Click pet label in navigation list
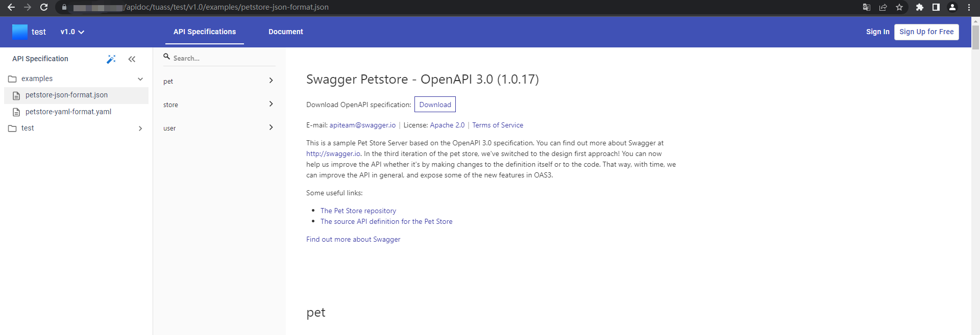 coord(168,81)
